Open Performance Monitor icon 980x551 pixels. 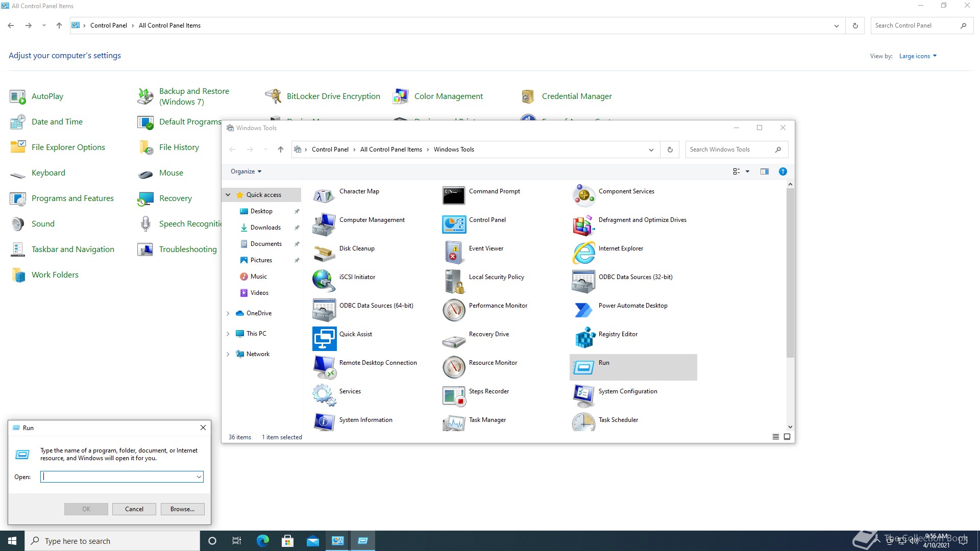pos(454,310)
